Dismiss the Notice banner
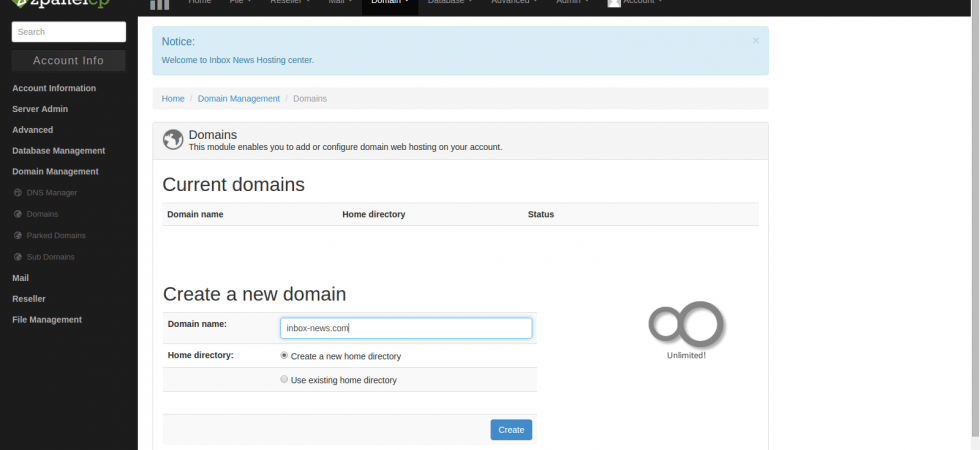 (x=756, y=41)
